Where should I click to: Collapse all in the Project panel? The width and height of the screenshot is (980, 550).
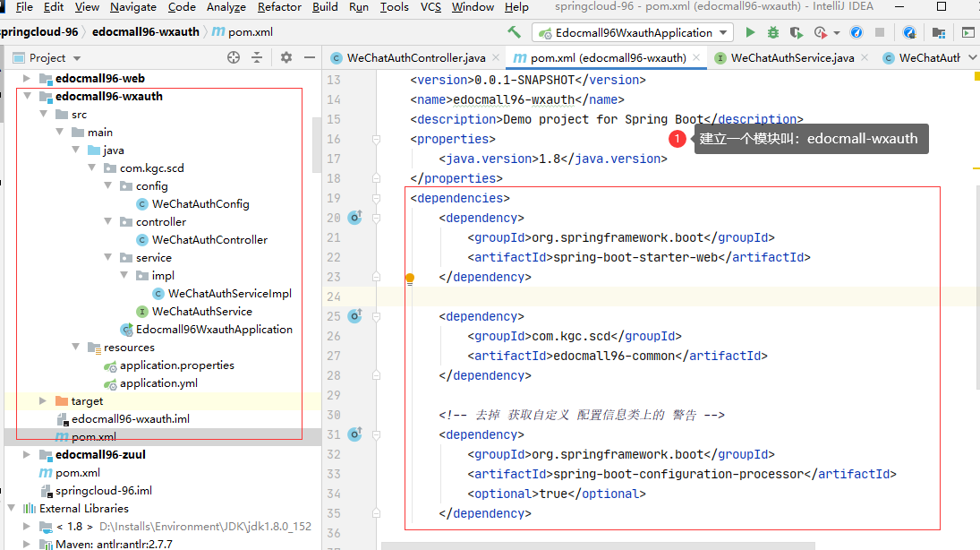[x=257, y=57]
